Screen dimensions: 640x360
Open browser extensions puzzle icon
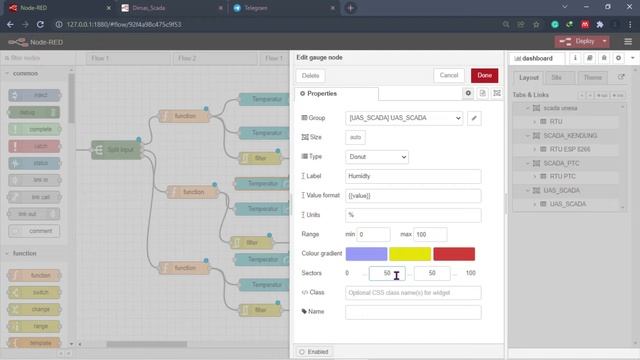click(x=600, y=24)
